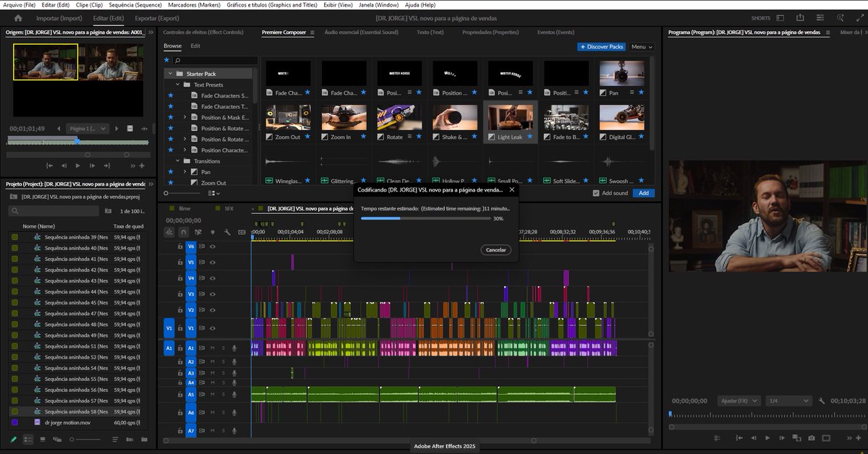
Task: Toggle V6 track output eye
Action: tap(213, 247)
